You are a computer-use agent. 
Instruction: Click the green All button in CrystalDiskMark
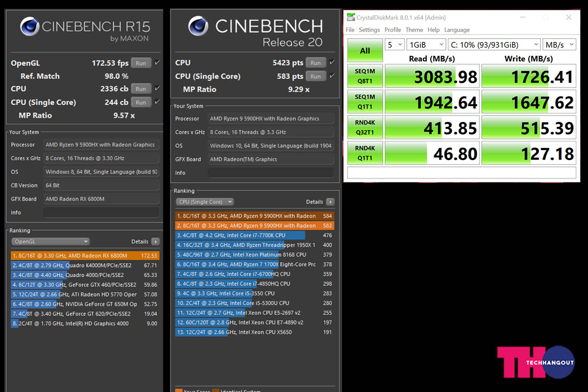365,51
